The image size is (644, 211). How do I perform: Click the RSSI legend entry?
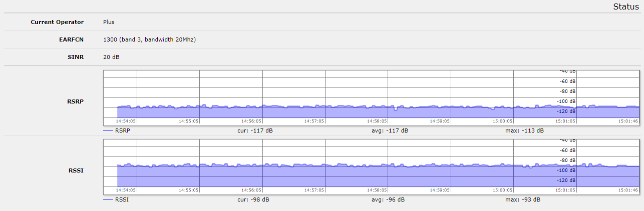115,199
